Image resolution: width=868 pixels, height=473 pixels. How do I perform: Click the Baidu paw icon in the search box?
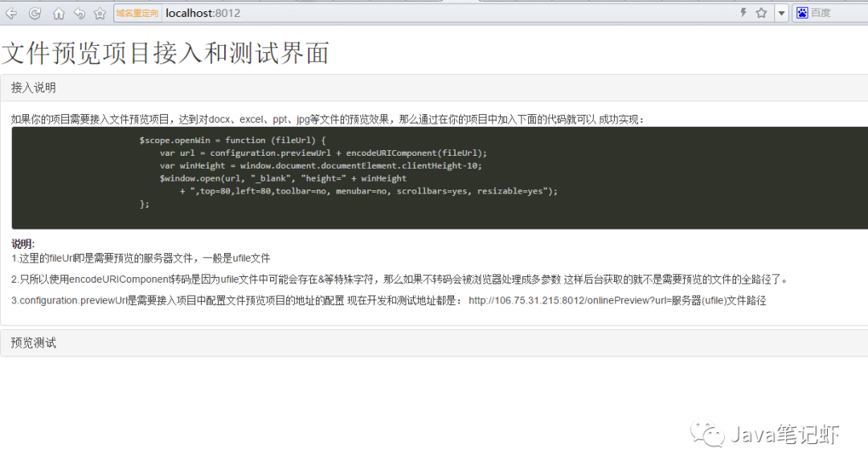(802, 11)
